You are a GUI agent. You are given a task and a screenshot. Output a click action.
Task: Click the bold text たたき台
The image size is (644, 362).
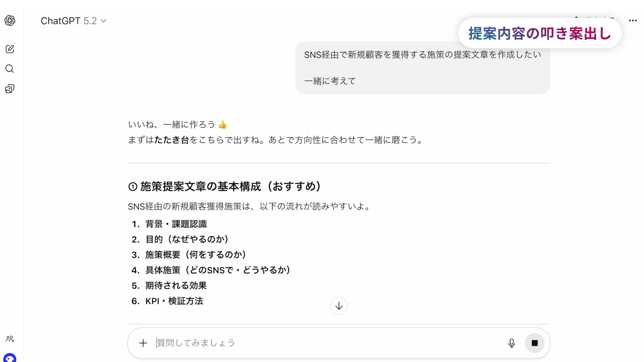pyautogui.click(x=172, y=140)
